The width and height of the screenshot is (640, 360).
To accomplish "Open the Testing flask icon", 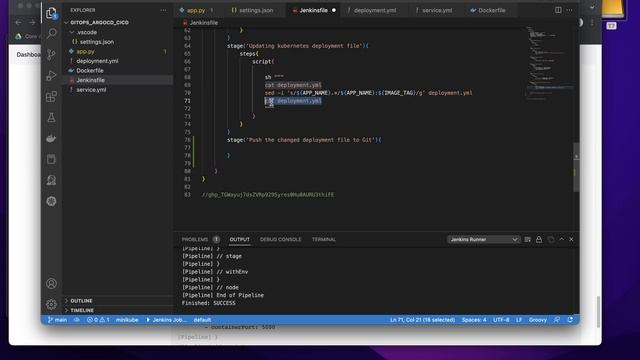I will tap(51, 118).
